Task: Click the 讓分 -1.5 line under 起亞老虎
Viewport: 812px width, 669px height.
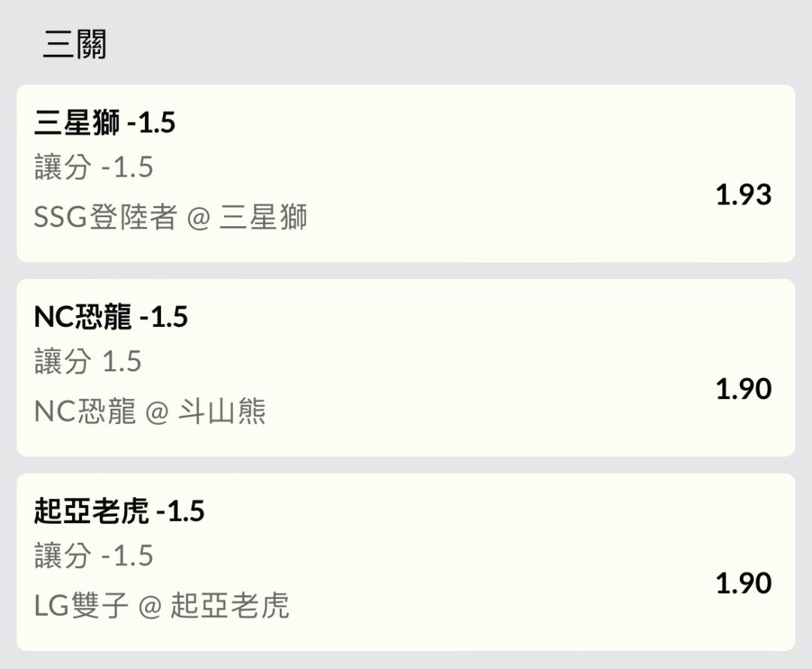Action: click(94, 555)
